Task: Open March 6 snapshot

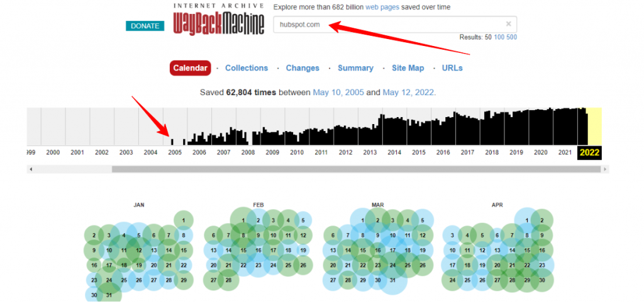Action: click(x=333, y=236)
